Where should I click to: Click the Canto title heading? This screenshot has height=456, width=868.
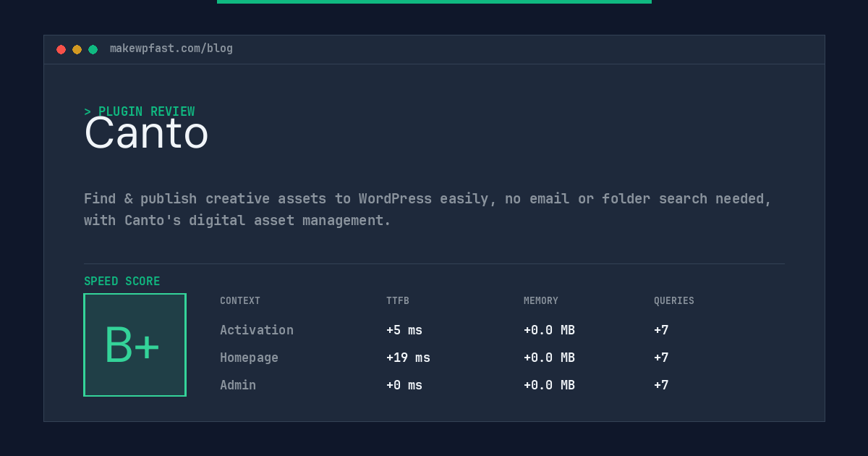point(146,133)
